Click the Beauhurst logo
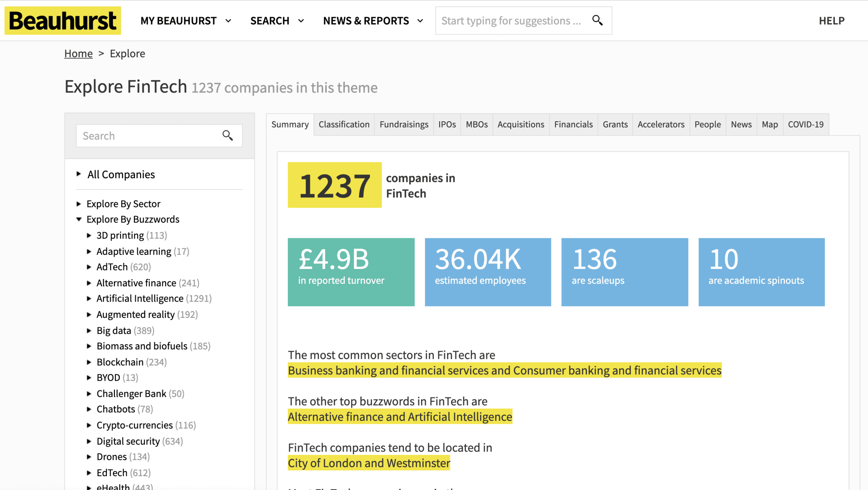The image size is (868, 490). (x=63, y=21)
